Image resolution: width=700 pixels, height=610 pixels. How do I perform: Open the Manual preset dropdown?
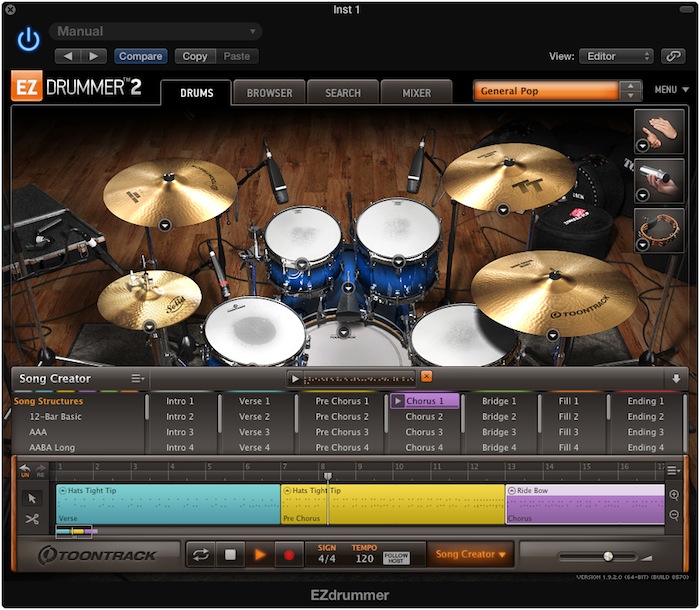tap(155, 31)
